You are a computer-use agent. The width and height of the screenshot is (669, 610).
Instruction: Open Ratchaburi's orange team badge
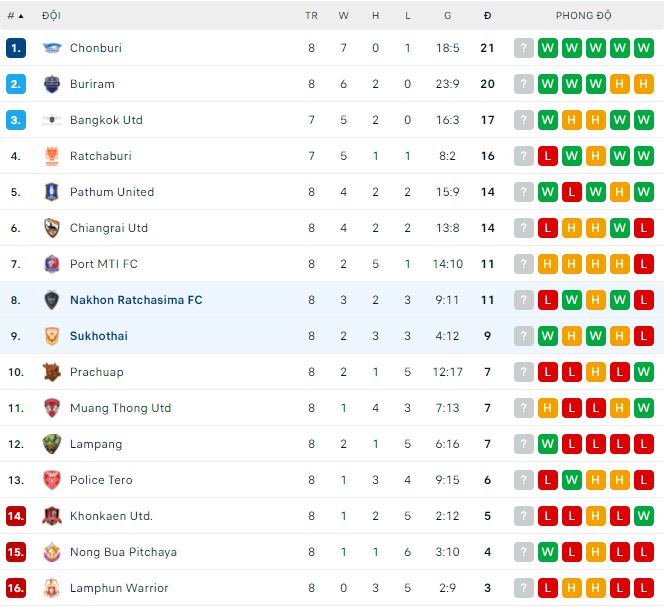point(52,156)
